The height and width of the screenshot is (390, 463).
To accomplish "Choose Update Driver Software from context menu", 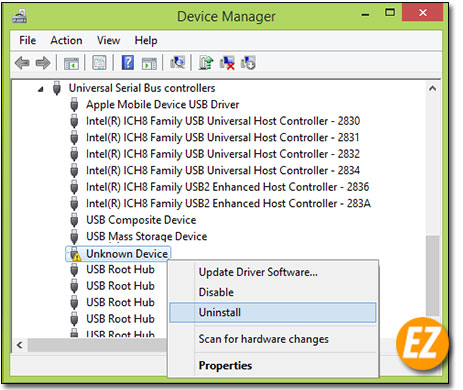I will coord(273,272).
